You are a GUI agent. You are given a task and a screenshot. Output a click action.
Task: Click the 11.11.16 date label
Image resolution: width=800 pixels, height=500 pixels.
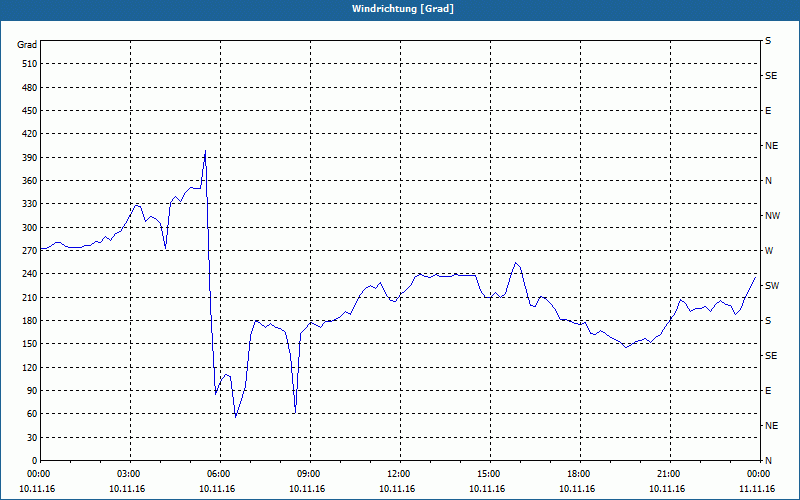point(757,488)
